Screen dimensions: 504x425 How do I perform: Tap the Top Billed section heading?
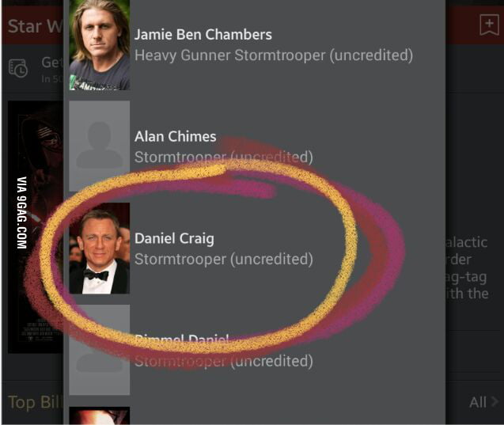coord(36,402)
